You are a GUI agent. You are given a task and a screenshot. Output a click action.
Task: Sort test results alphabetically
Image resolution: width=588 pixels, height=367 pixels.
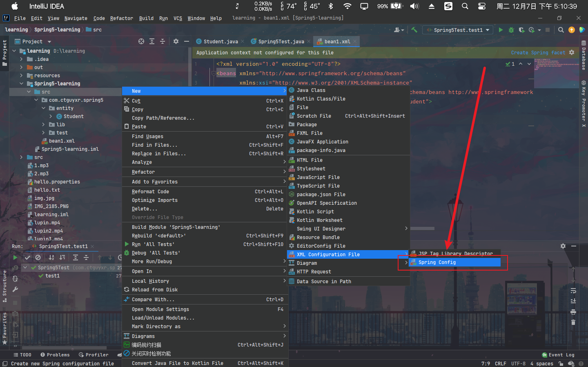click(51, 257)
